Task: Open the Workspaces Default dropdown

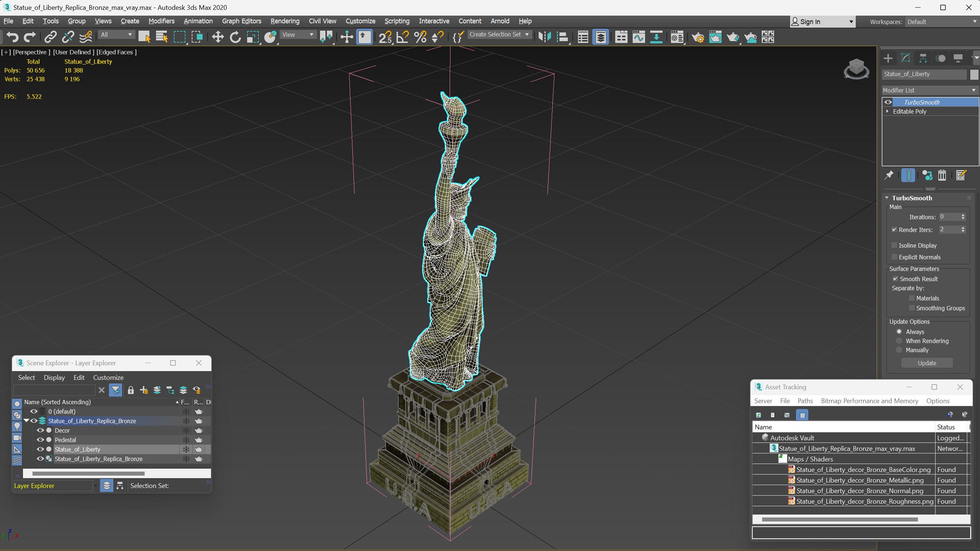Action: point(941,22)
